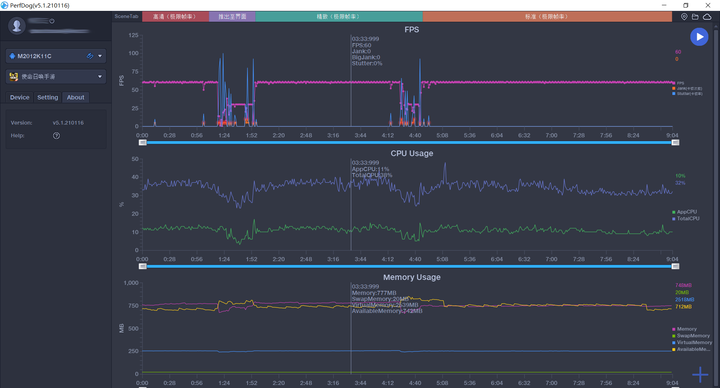720x388 pixels.
Task: Toggle SwapMemory series in memory legend
Action: point(691,336)
